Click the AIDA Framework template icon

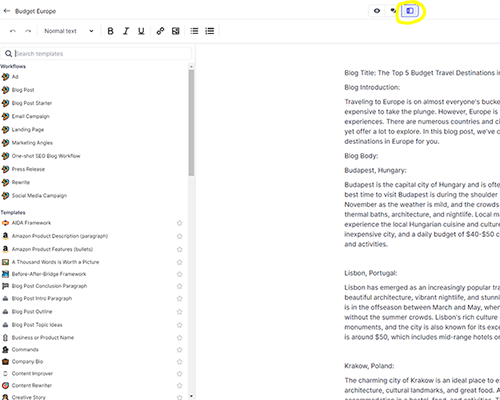(x=5, y=223)
